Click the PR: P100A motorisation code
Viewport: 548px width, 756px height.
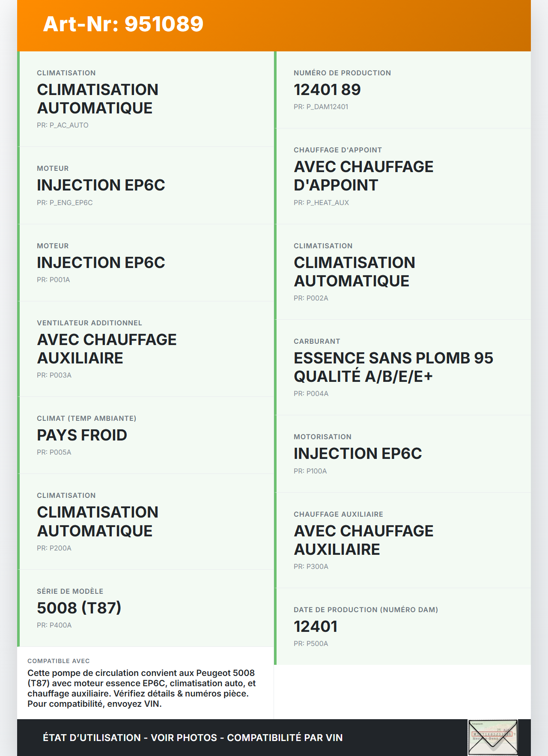point(310,471)
